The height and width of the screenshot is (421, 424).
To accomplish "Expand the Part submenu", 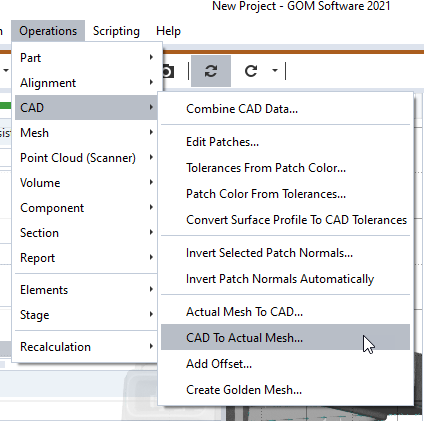I will tap(86, 58).
